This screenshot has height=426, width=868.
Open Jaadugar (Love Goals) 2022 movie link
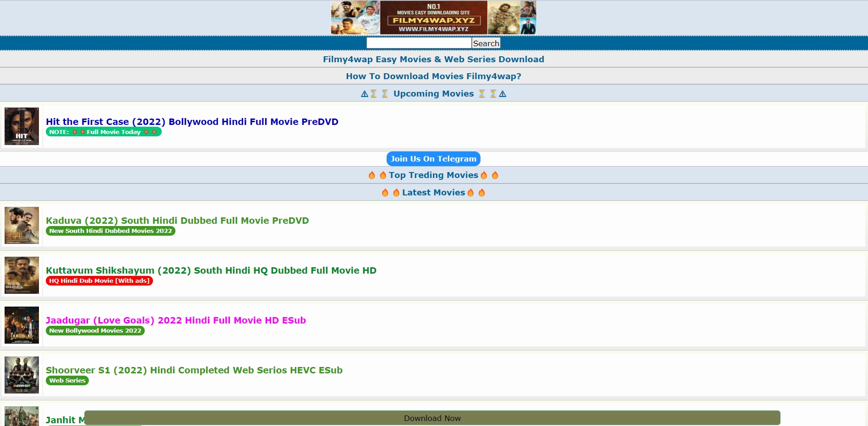176,320
